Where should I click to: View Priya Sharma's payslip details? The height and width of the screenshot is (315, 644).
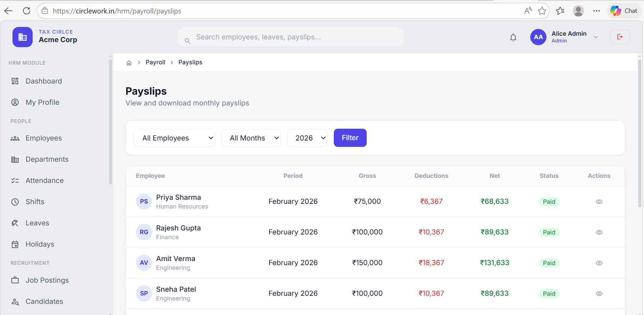[x=599, y=201]
